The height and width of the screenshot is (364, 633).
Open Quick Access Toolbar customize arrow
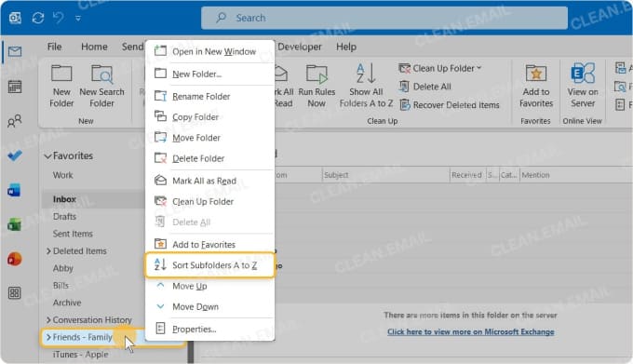pyautogui.click(x=78, y=19)
